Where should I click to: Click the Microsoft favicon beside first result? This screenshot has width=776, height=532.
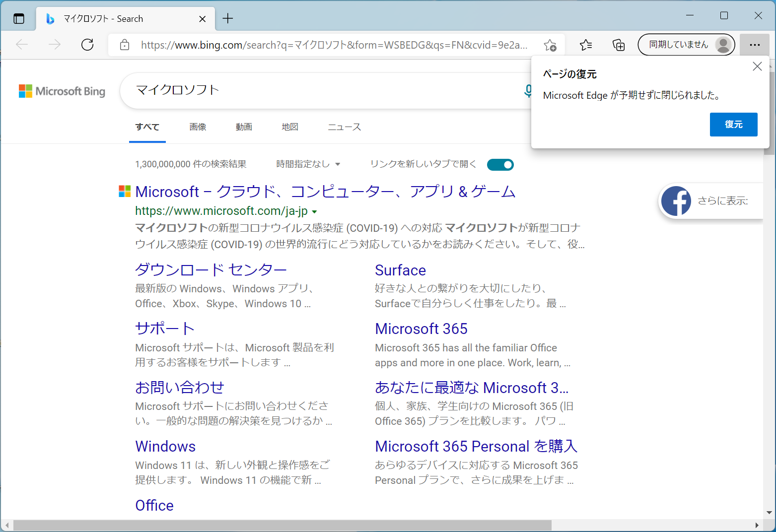coord(125,191)
